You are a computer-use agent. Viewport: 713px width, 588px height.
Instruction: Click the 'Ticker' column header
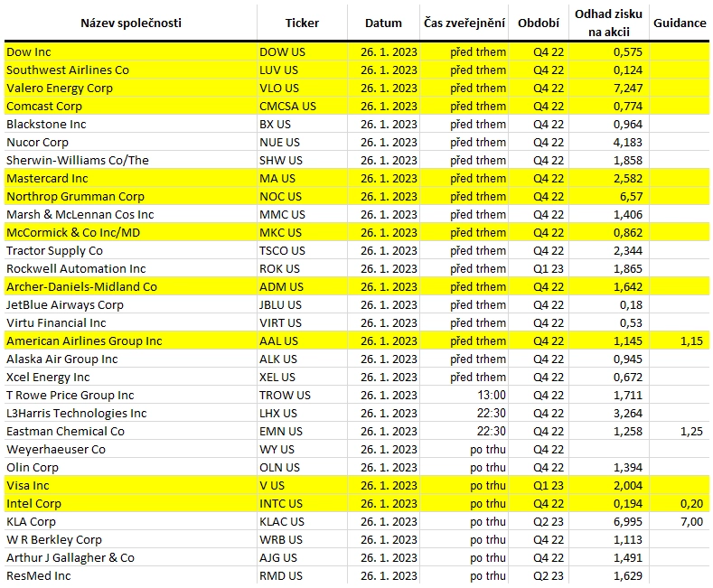coord(302,23)
